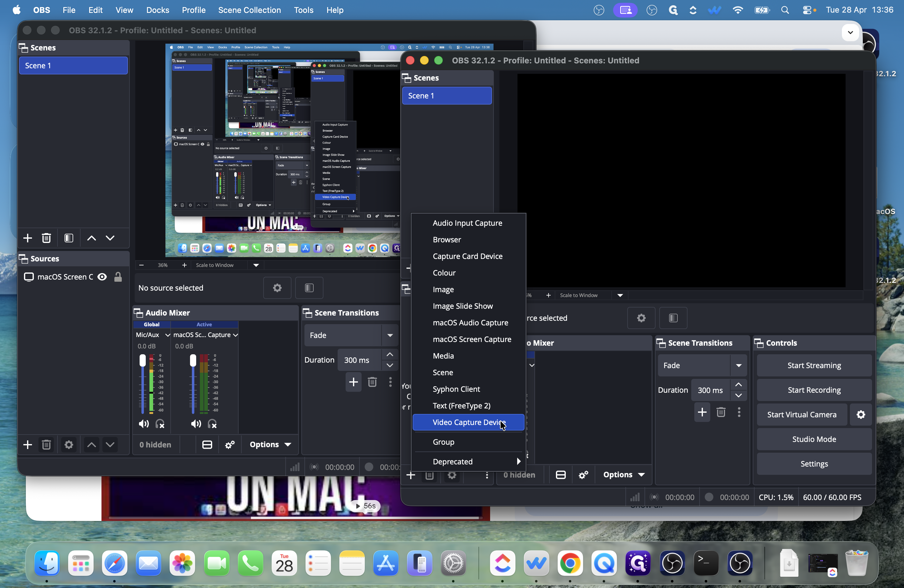The height and width of the screenshot is (588, 904).
Task: Expand the Deprecated submenu
Action: pyautogui.click(x=468, y=462)
